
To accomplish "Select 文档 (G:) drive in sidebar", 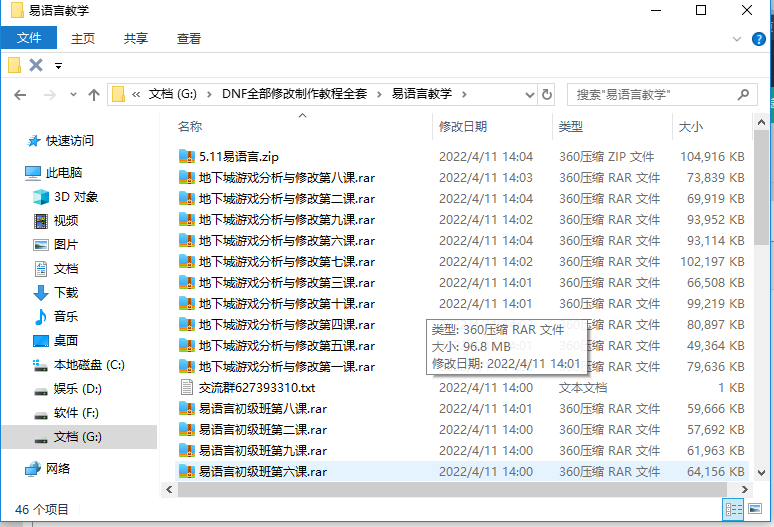I will pos(79,437).
